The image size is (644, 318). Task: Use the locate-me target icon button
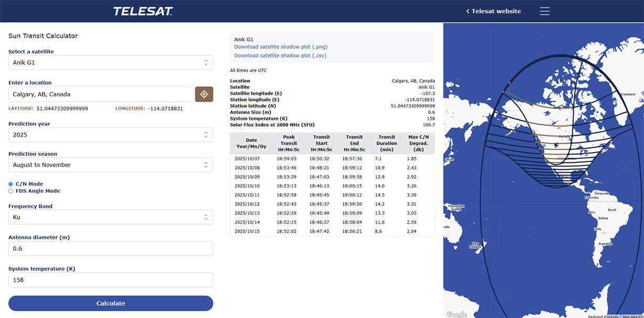coord(204,94)
